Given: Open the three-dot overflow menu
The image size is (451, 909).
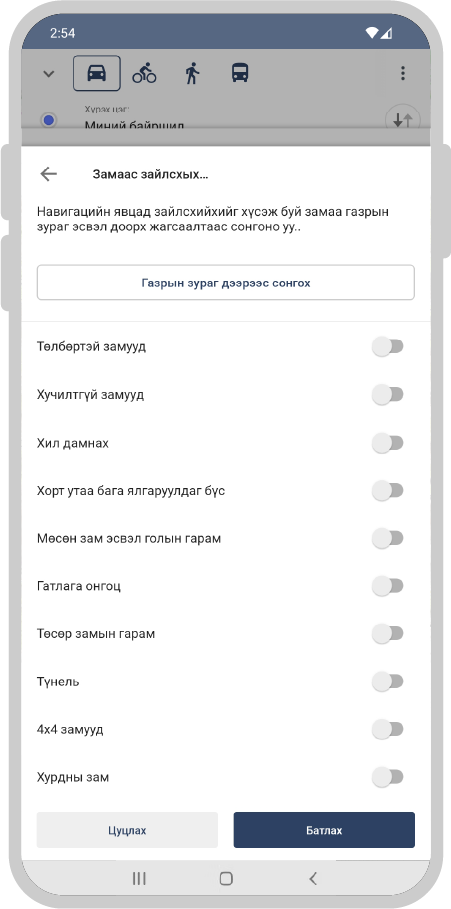Looking at the screenshot, I should 402,73.
